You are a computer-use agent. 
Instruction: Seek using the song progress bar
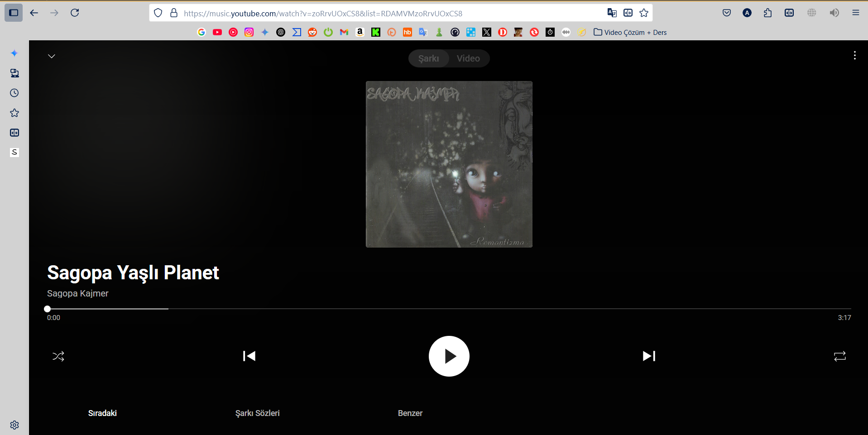449,309
